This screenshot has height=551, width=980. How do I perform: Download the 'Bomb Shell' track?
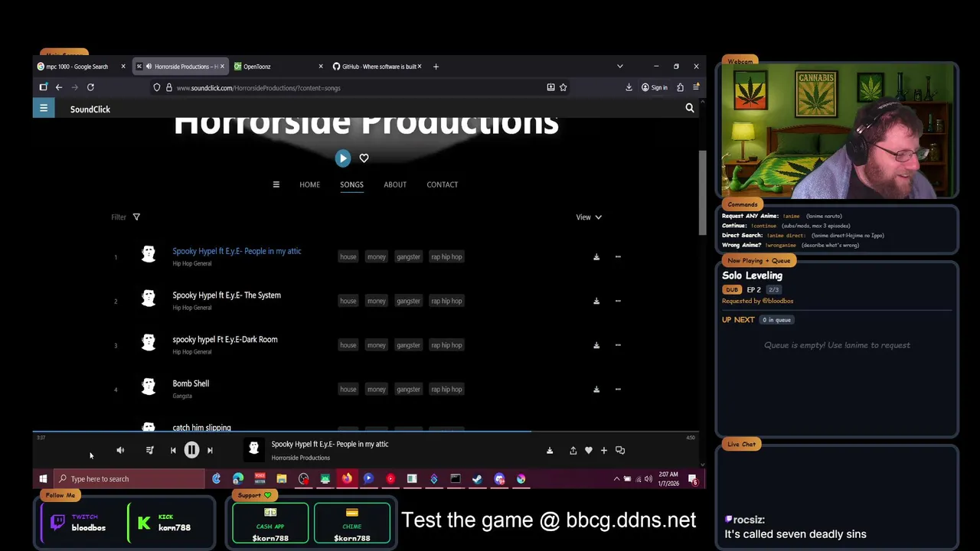click(x=596, y=390)
